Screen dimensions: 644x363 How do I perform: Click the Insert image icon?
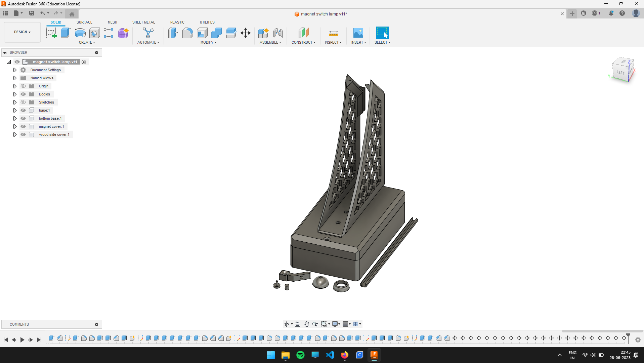(358, 33)
